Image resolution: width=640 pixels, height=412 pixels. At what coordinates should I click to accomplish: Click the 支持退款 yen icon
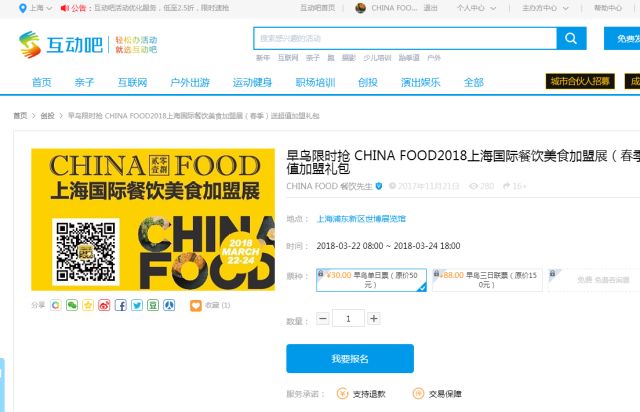pos(342,394)
